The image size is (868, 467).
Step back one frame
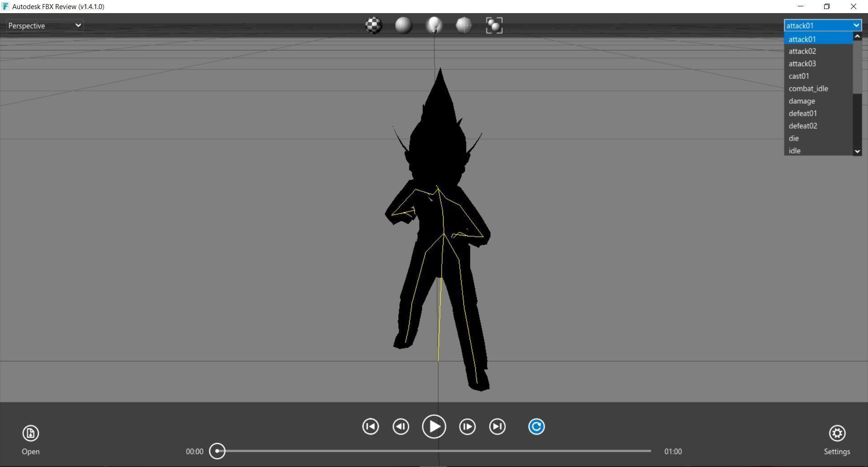(x=401, y=427)
